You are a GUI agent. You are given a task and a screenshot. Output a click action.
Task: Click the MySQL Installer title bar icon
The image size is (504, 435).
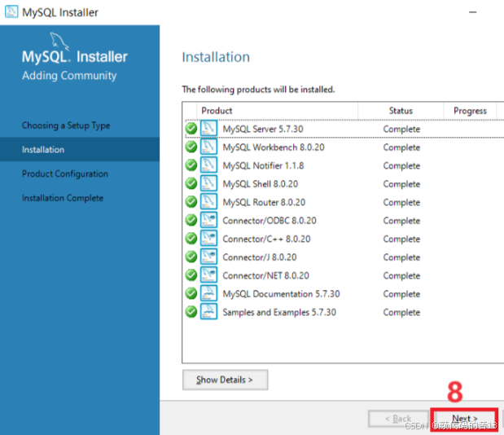click(11, 11)
